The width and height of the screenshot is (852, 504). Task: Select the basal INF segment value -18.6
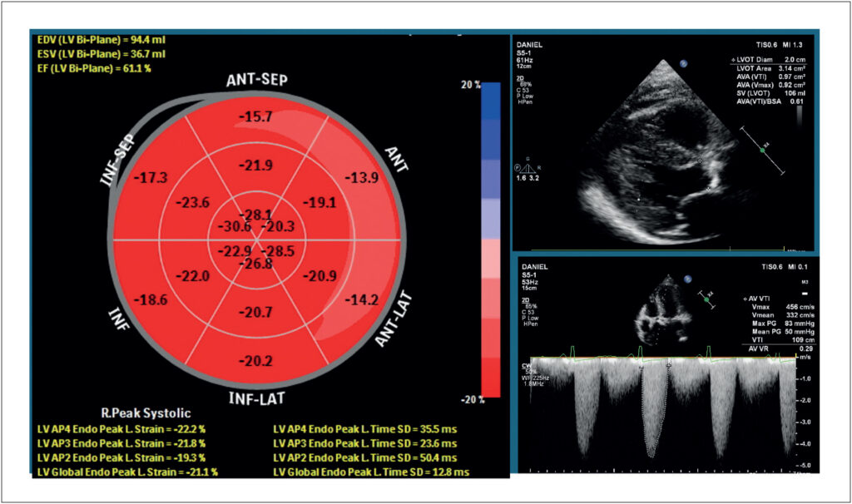coord(151,299)
